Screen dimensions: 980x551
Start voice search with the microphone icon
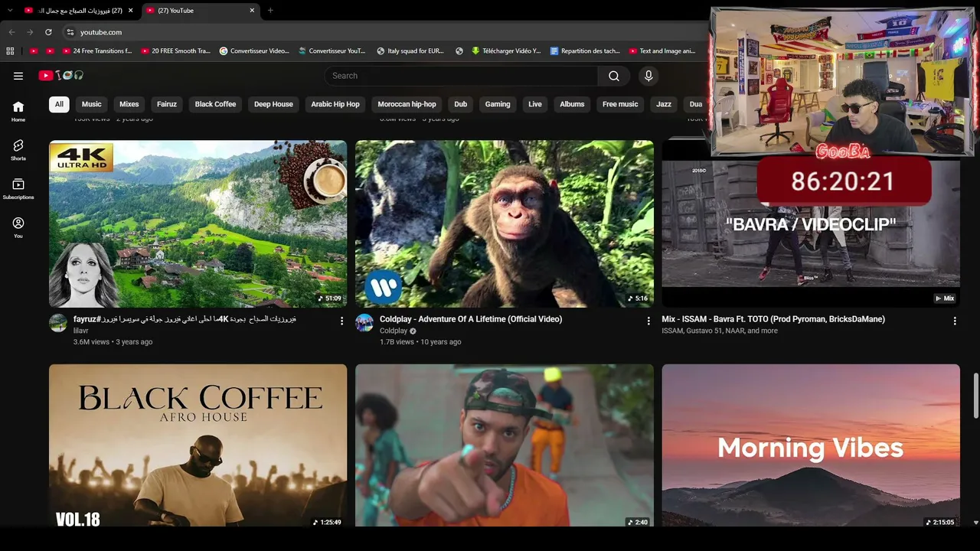tap(648, 76)
